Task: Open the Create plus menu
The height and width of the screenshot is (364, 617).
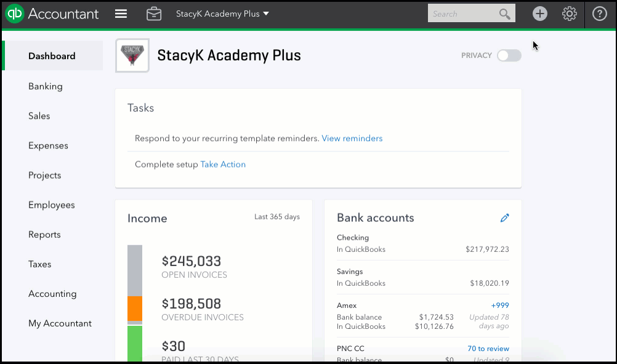Action: pyautogui.click(x=540, y=14)
